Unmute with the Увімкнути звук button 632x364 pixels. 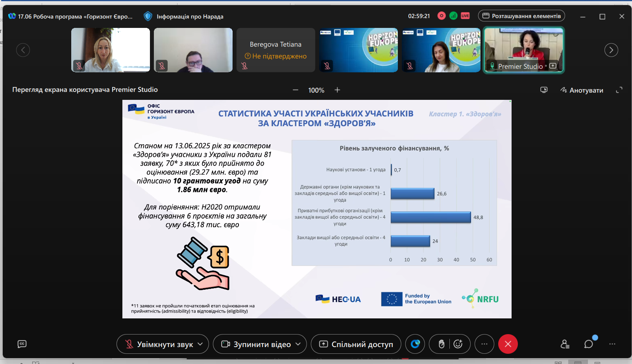(159, 344)
